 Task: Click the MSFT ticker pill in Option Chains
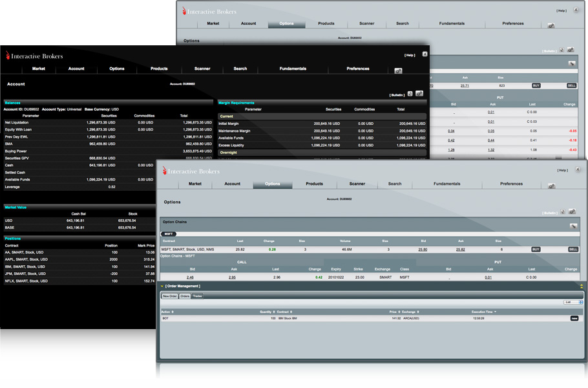(169, 234)
